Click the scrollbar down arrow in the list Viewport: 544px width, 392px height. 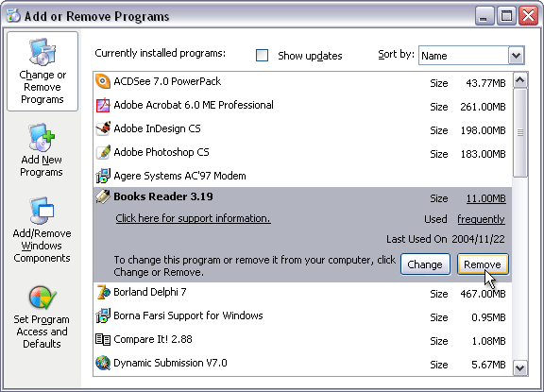click(519, 367)
